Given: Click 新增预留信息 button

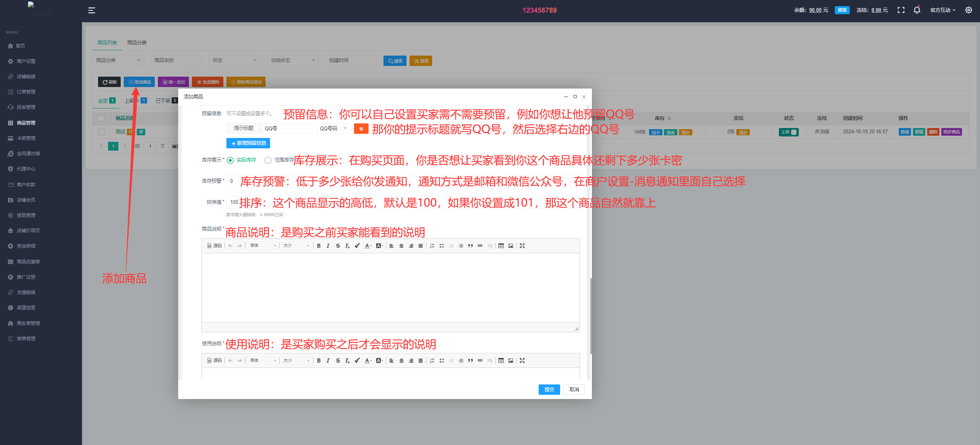Looking at the screenshot, I should click(248, 143).
